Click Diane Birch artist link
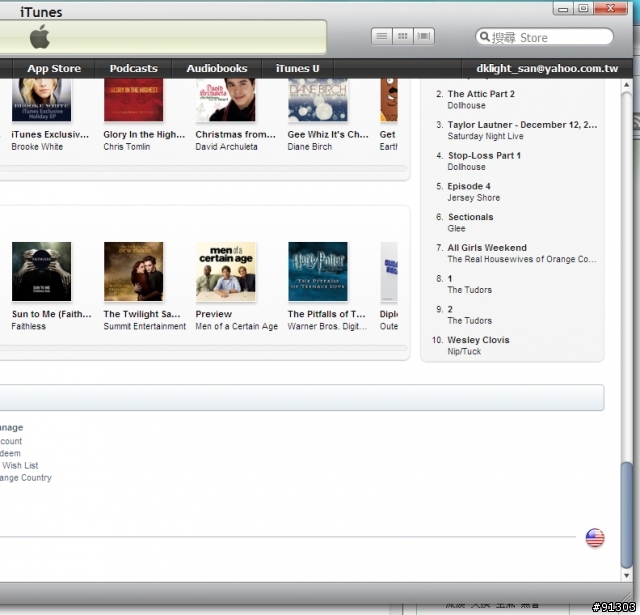Screen dimensions: 640x615 tap(309, 147)
